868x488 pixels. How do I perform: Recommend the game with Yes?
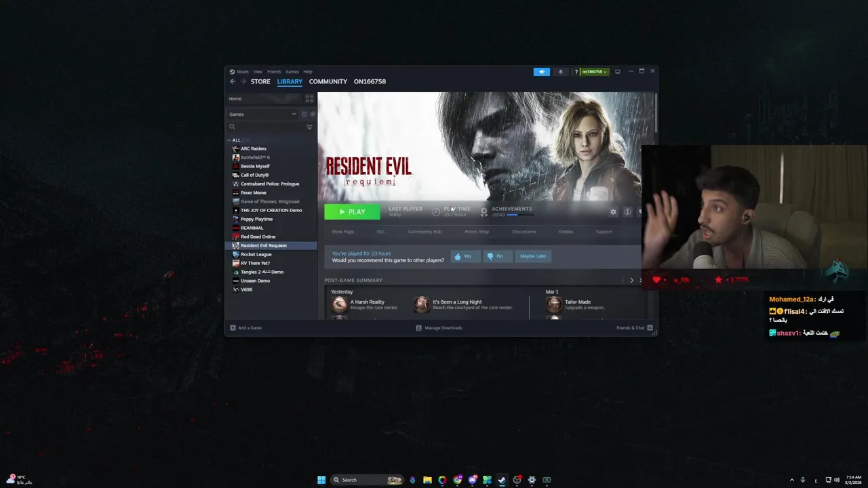coord(465,256)
